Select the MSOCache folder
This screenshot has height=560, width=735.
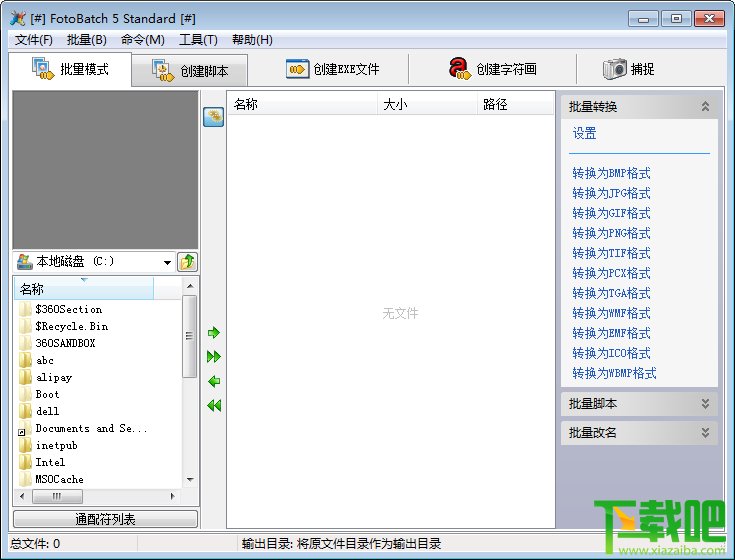point(51,479)
